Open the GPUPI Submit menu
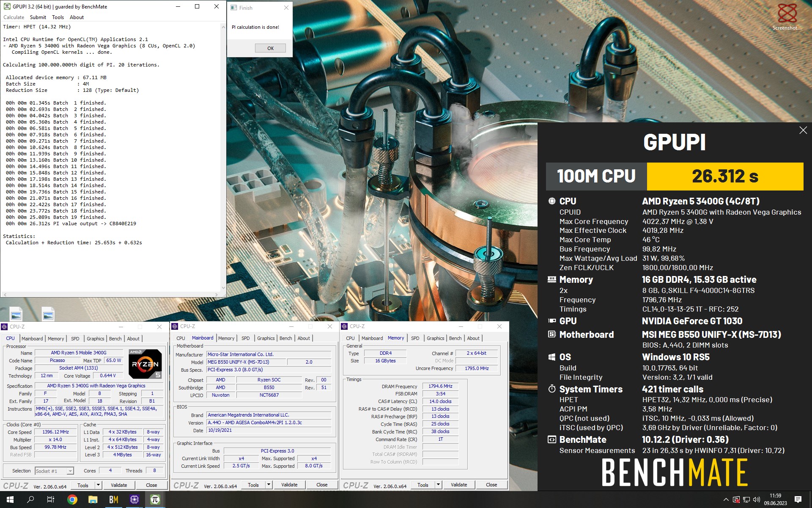The image size is (812, 508). (38, 17)
